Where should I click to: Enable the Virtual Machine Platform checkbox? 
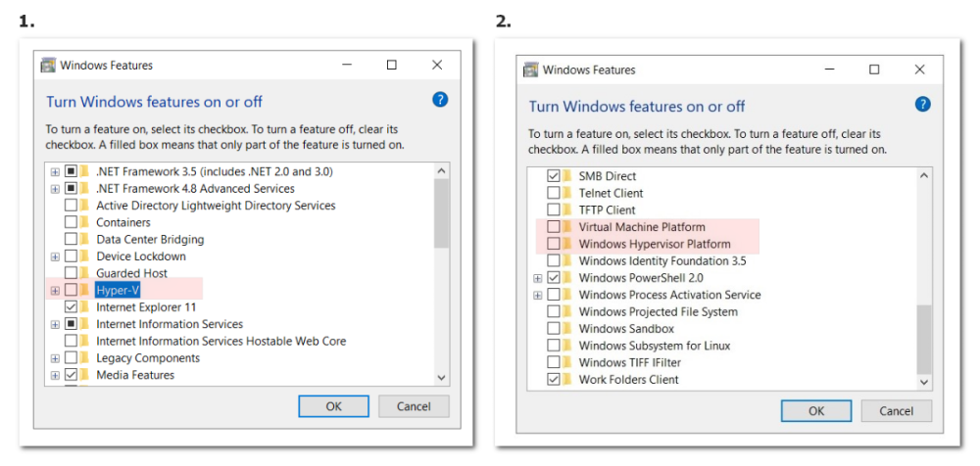(x=554, y=227)
